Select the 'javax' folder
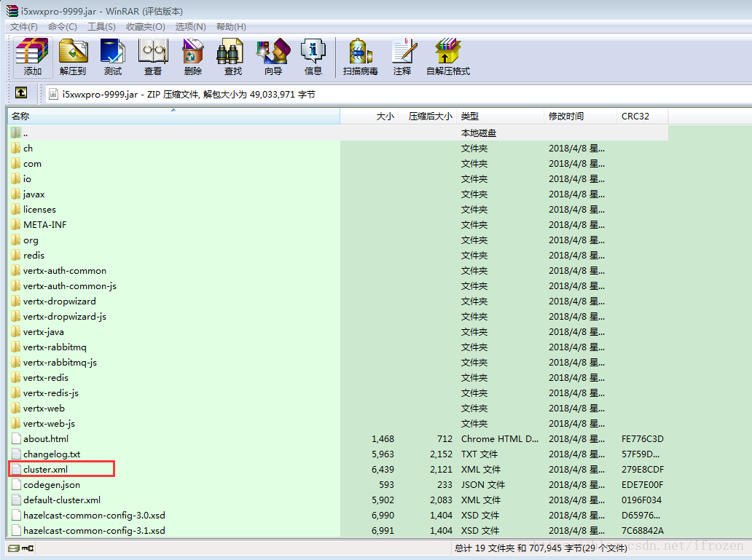752x560 pixels. point(28,194)
